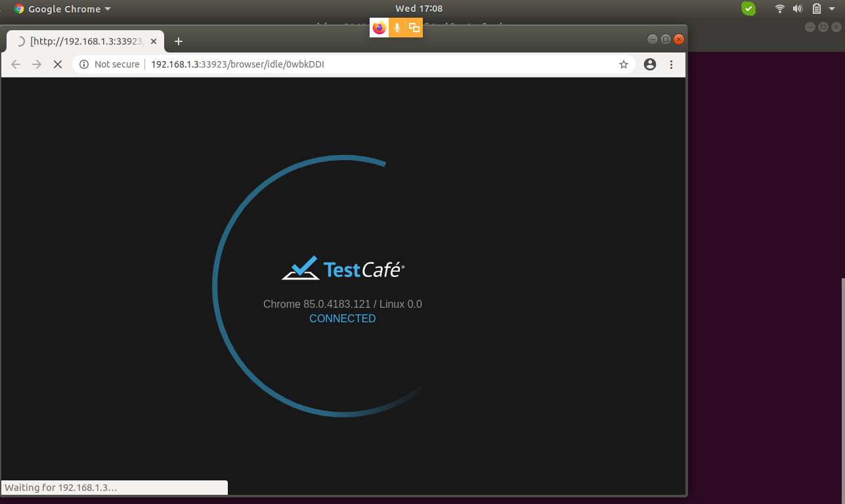Toggle the microphone icon in floating overlay

tap(397, 28)
